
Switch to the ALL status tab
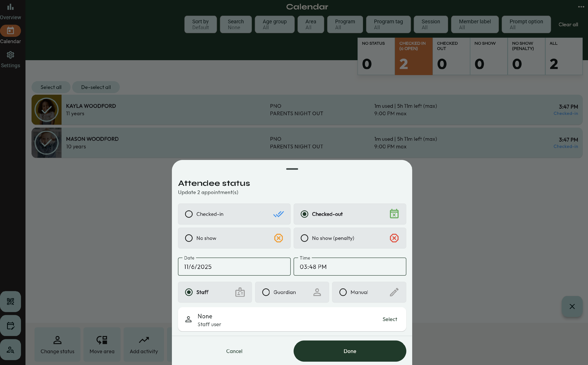tap(564, 56)
